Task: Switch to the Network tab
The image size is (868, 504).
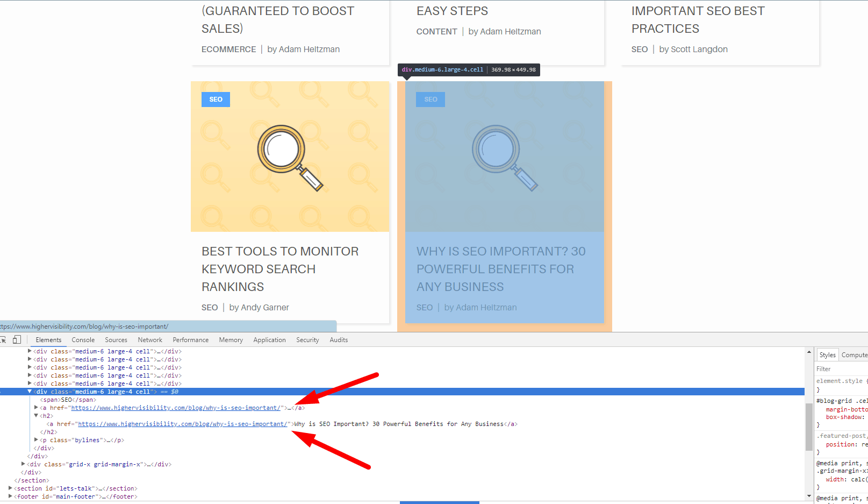Action: coord(149,339)
